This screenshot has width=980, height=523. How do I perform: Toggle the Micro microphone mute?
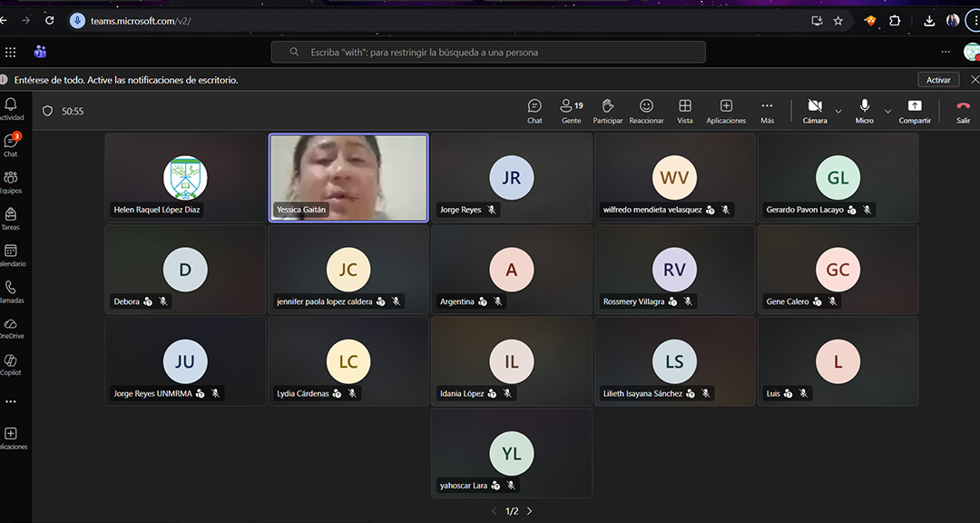865,111
